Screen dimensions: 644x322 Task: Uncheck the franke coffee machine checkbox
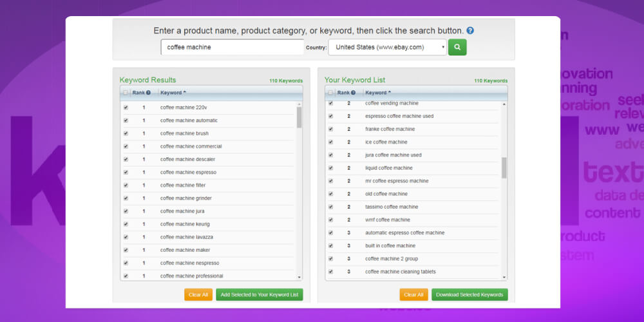[330, 129]
